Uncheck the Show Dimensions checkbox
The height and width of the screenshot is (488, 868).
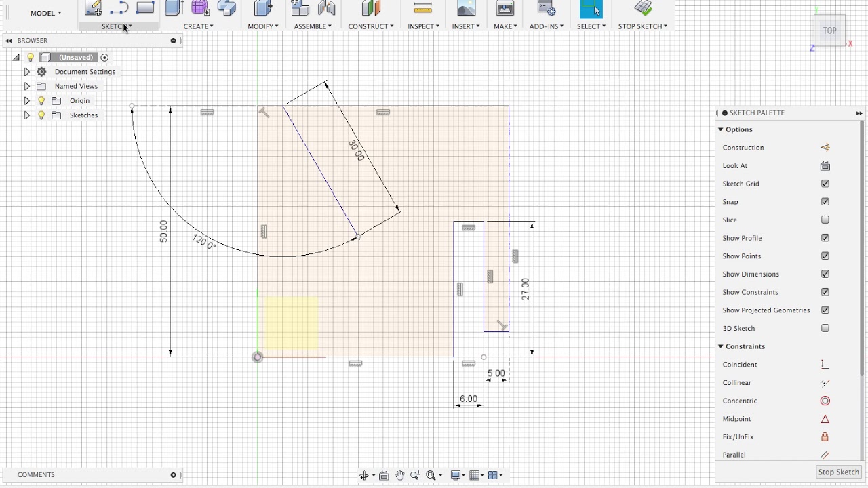click(x=825, y=274)
